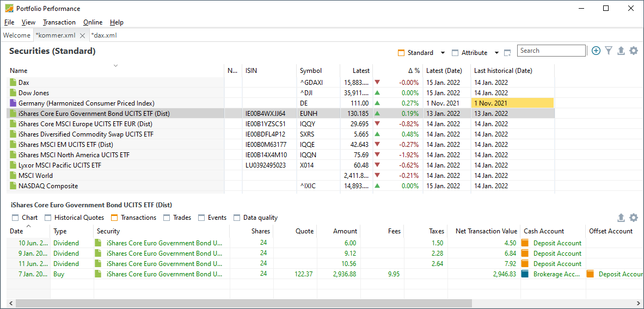Enable the Events pane checkbox
Image resolution: width=644 pixels, height=309 pixels.
coord(201,218)
